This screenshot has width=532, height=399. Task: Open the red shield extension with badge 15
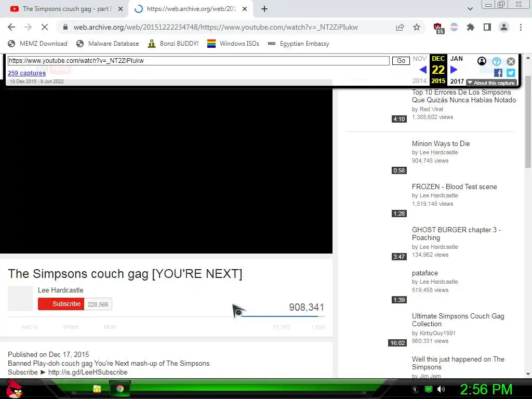(x=438, y=28)
